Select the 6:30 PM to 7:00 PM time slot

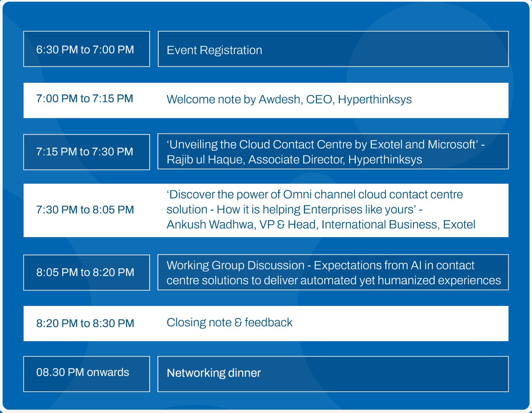pyautogui.click(x=86, y=49)
